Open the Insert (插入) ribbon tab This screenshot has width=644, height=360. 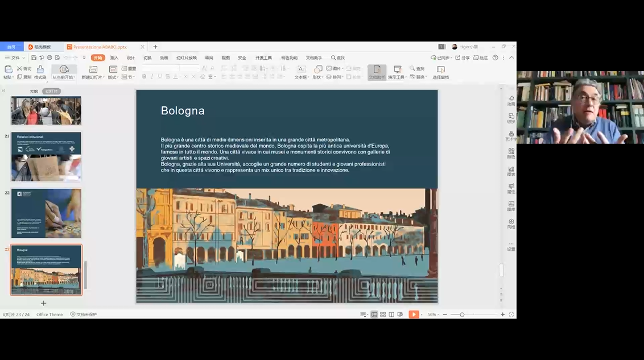coord(114,57)
